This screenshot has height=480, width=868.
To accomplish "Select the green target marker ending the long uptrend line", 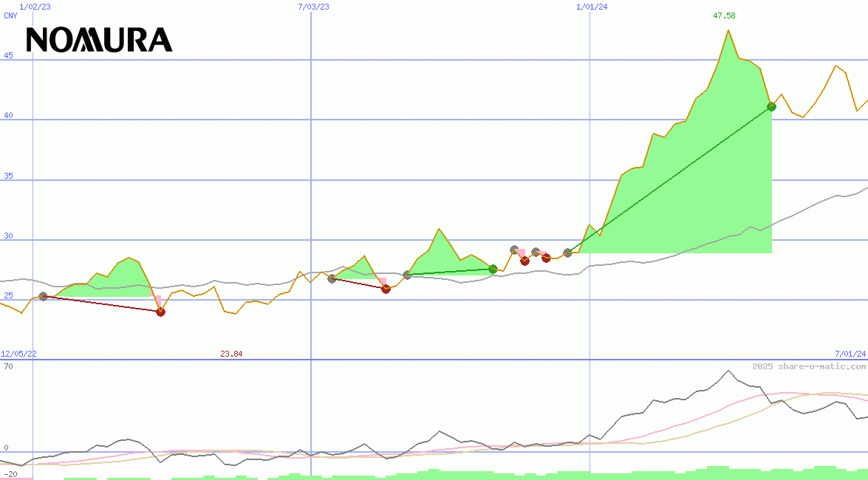I will 773,106.
